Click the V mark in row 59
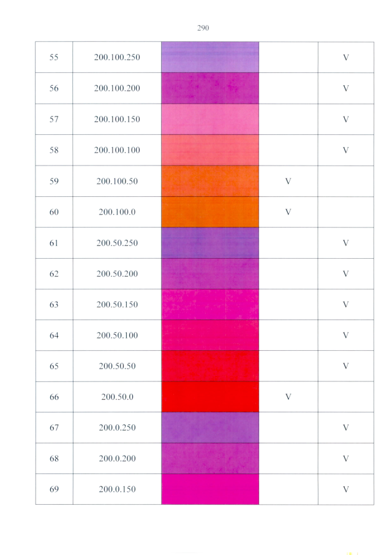Image resolution: width=392 pixels, height=555 pixels. (x=288, y=182)
